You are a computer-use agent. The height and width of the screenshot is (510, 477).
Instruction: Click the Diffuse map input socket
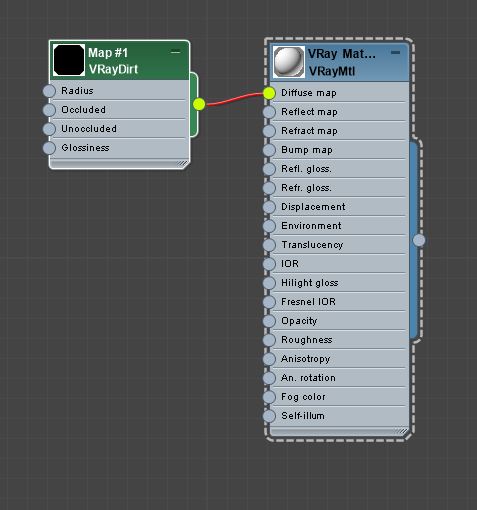tap(269, 93)
